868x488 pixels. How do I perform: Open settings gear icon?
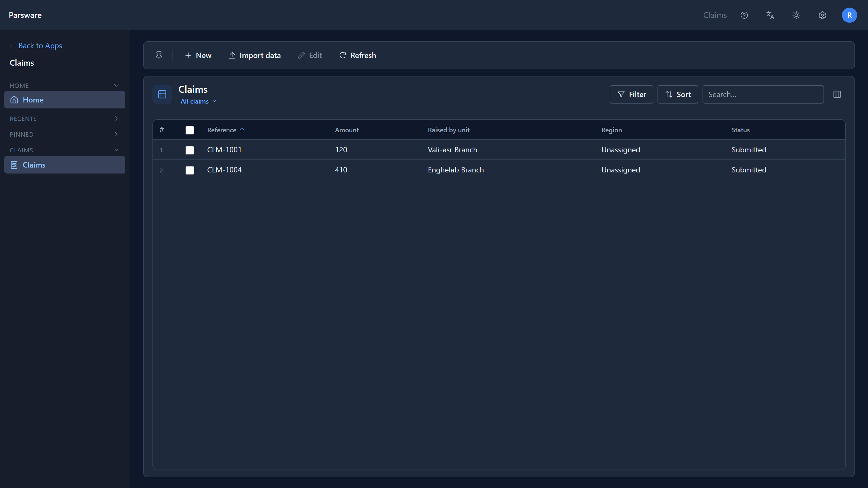pyautogui.click(x=822, y=15)
